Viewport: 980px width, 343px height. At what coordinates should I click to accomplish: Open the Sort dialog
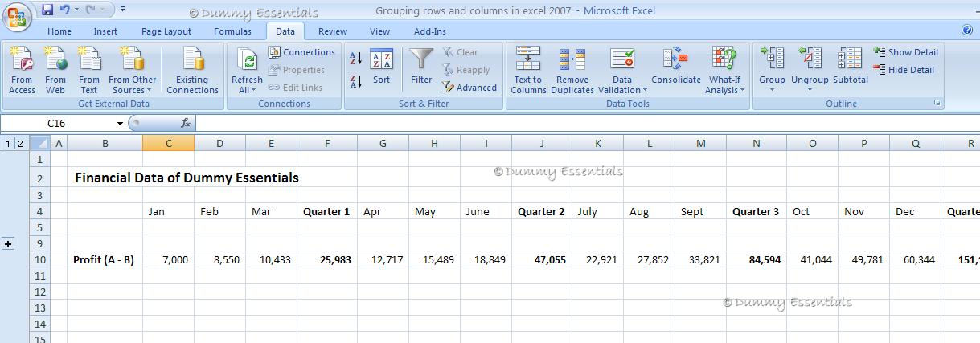coord(381,68)
